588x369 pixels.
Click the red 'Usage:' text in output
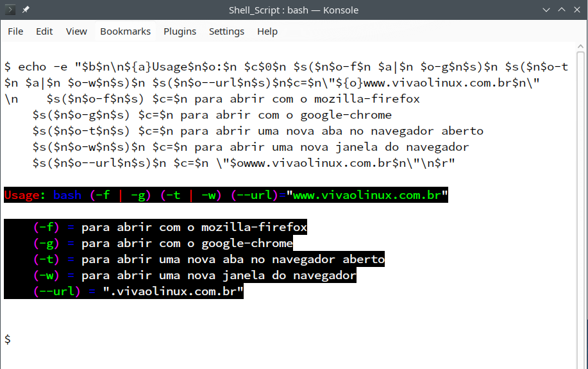[26, 194]
